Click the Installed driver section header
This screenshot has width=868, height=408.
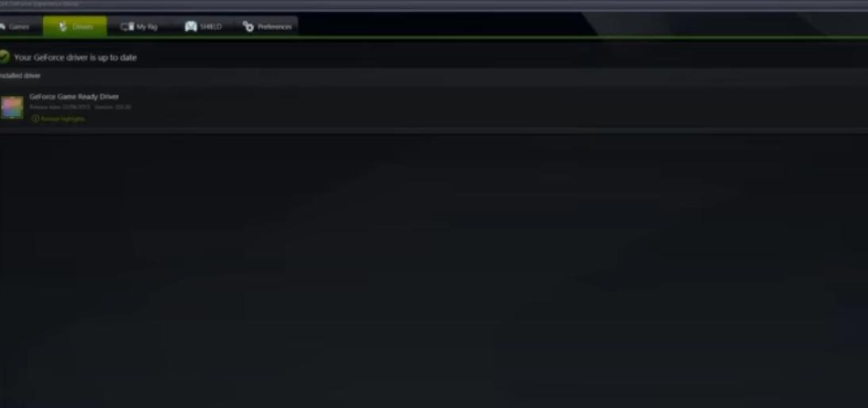click(20, 76)
